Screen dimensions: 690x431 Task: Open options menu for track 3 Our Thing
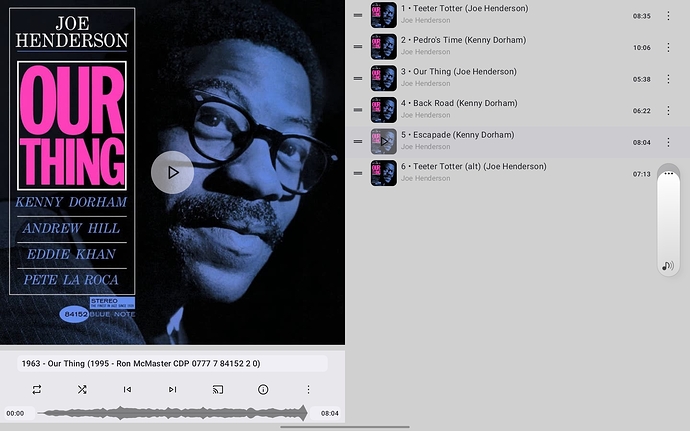668,79
